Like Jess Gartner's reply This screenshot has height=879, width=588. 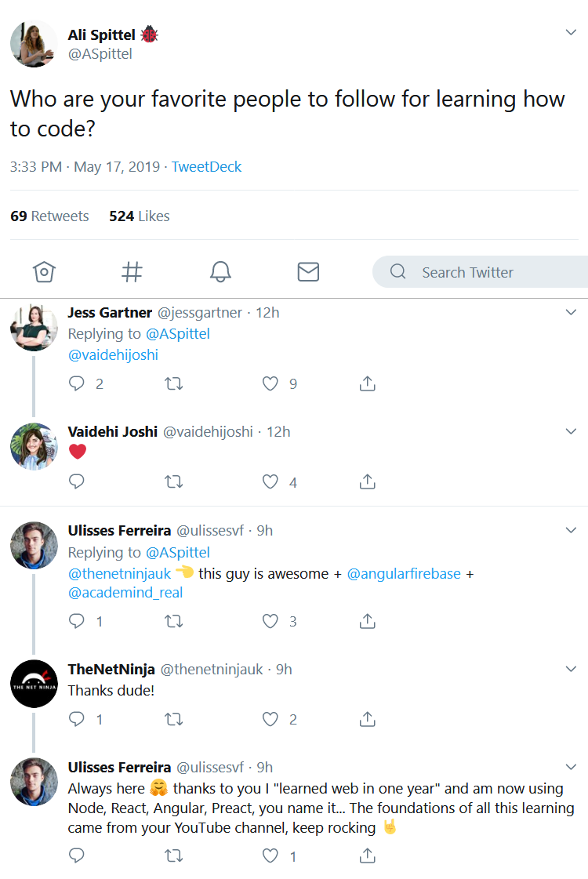tap(270, 383)
